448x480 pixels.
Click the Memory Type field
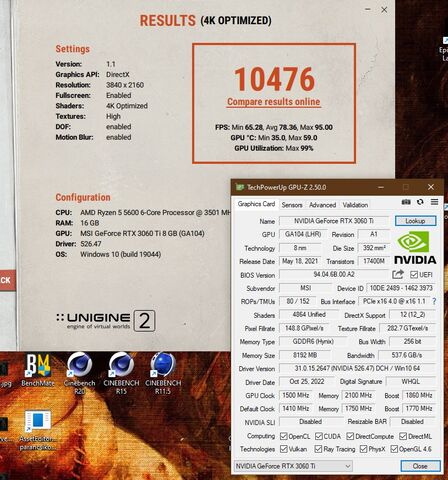313,342
